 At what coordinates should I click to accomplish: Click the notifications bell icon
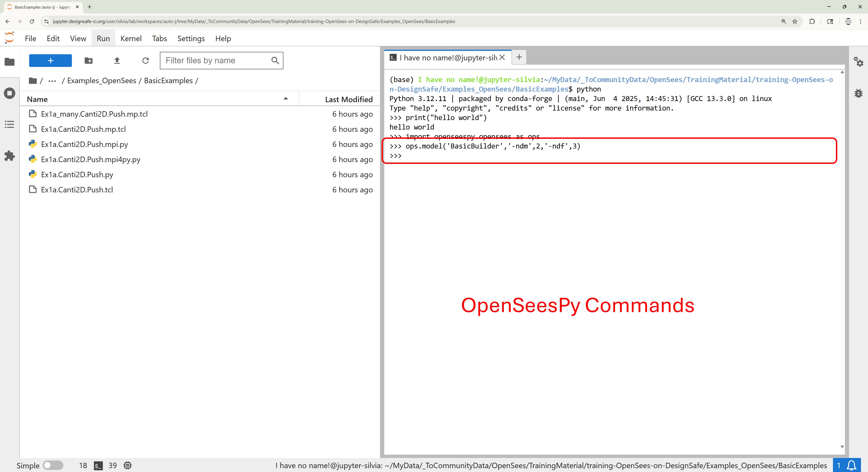pyautogui.click(x=851, y=465)
